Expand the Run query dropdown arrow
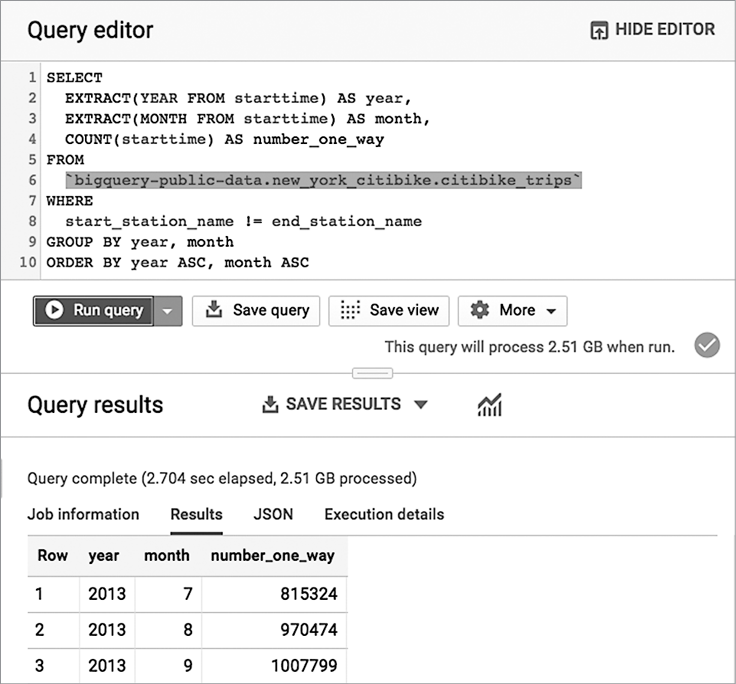Image resolution: width=736 pixels, height=684 pixels. click(167, 311)
